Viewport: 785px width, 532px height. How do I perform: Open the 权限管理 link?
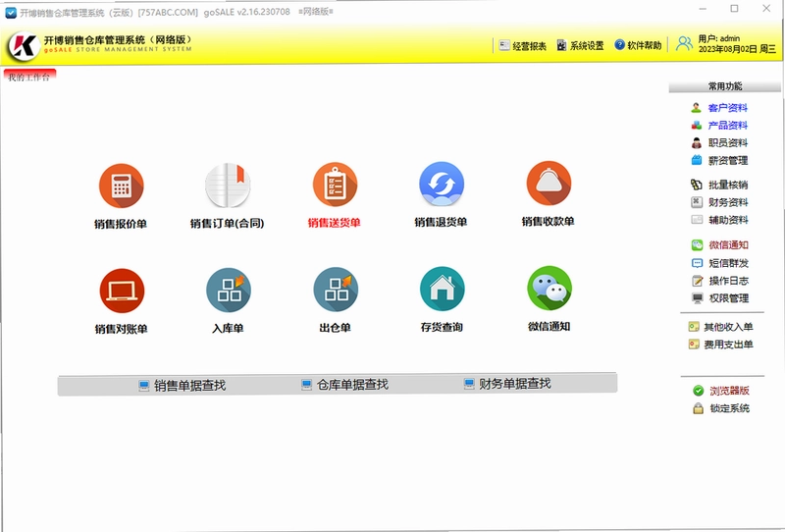click(x=729, y=298)
